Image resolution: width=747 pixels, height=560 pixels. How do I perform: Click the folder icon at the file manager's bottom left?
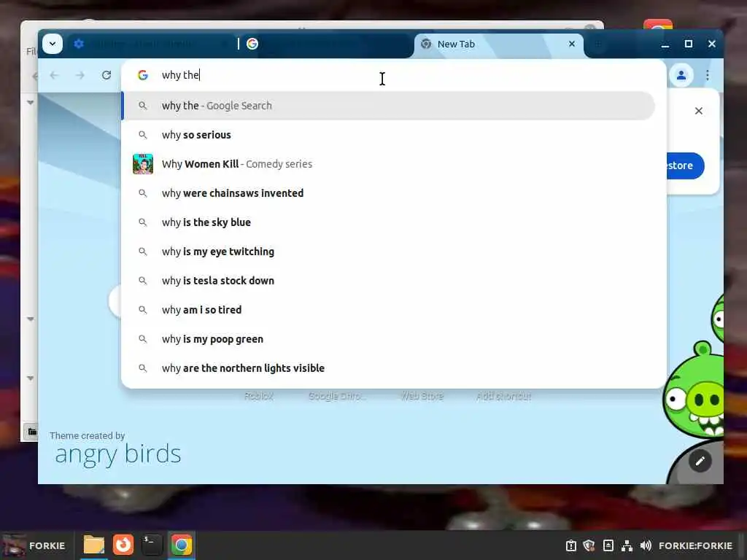coord(31,432)
